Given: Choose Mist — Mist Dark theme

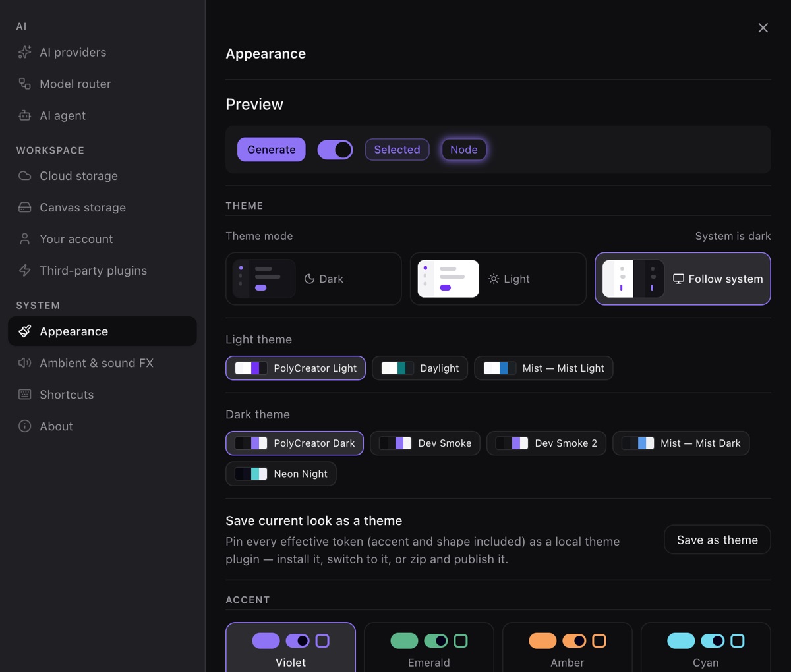Looking at the screenshot, I should coord(681,443).
